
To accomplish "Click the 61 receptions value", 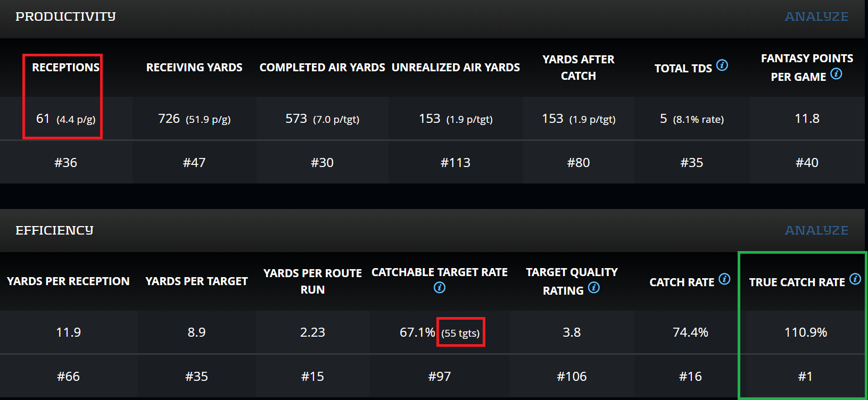I will click(x=43, y=119).
